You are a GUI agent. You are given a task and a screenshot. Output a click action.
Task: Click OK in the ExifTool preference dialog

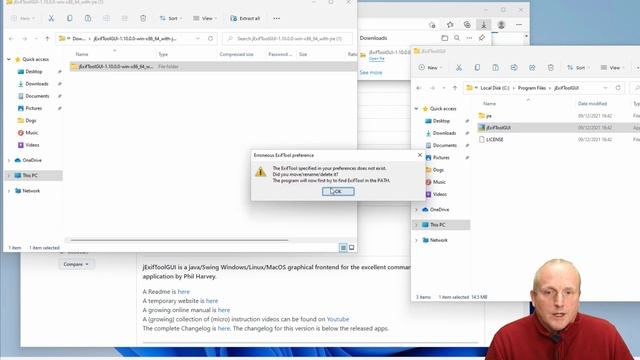pyautogui.click(x=338, y=191)
